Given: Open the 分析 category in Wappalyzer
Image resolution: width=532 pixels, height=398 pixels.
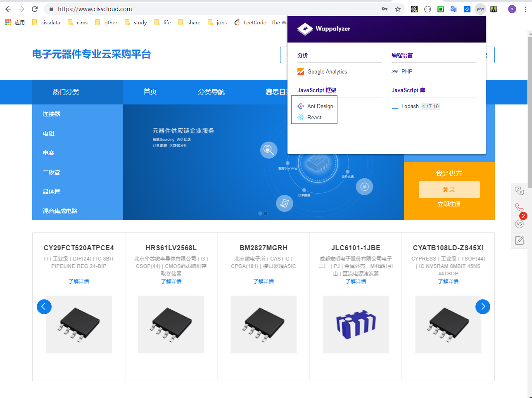Looking at the screenshot, I should click(x=303, y=55).
